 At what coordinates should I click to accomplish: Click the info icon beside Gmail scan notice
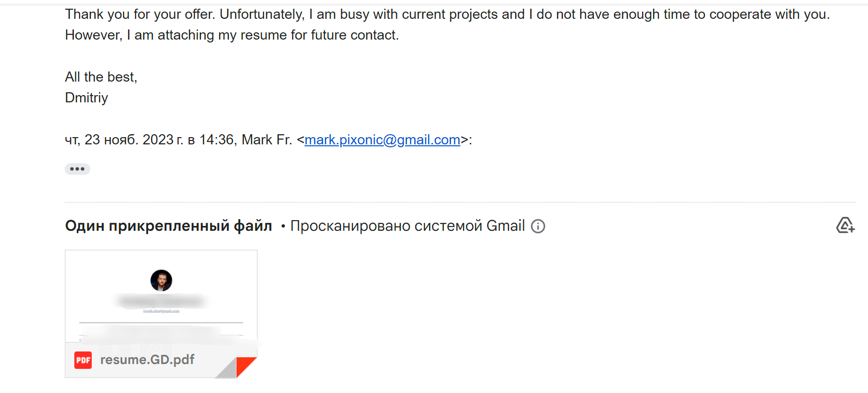[x=538, y=226]
